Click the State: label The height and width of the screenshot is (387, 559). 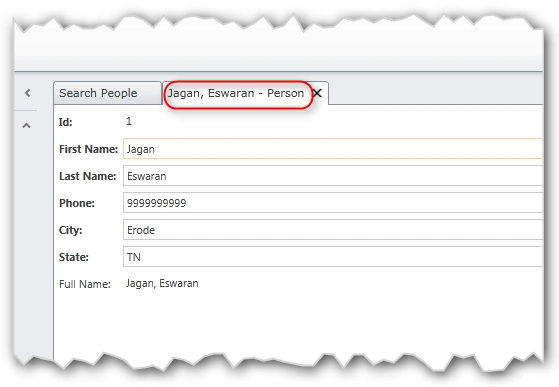[74, 257]
